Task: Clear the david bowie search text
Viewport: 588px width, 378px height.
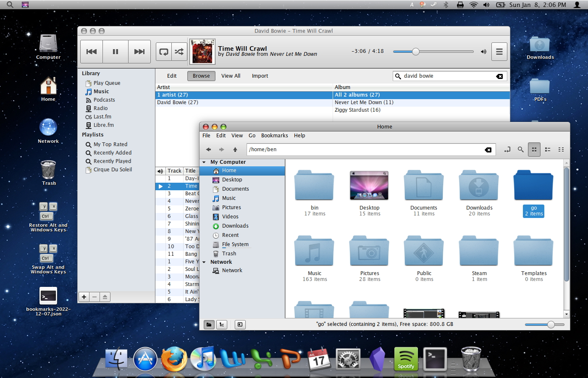Action: click(x=499, y=76)
